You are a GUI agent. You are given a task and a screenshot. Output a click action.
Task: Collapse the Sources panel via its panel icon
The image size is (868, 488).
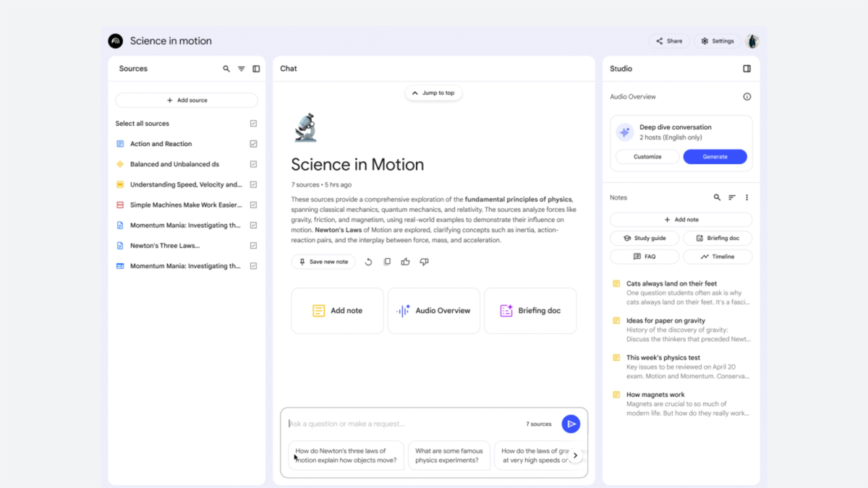pos(255,68)
